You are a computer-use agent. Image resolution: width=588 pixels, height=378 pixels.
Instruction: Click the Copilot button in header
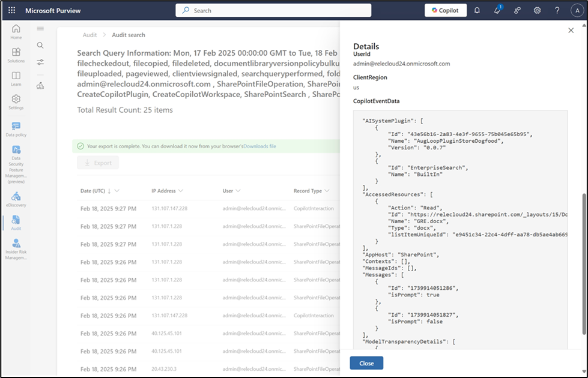point(446,10)
